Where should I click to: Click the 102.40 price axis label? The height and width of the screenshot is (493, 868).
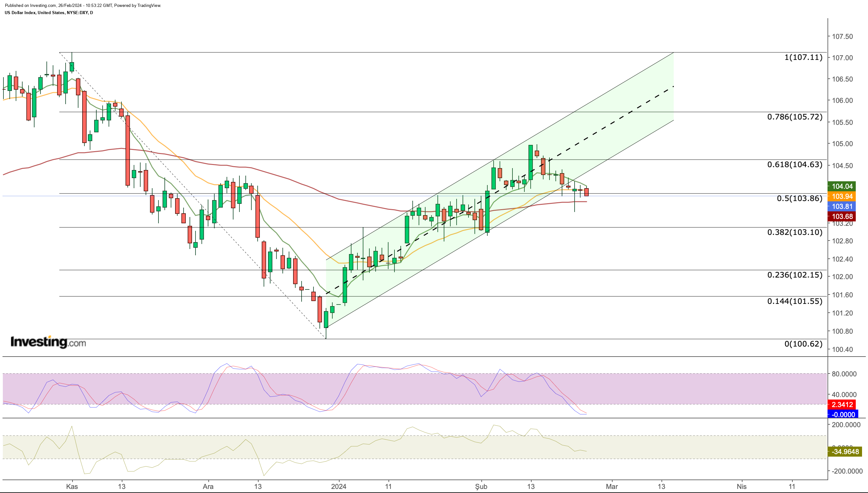842,259
